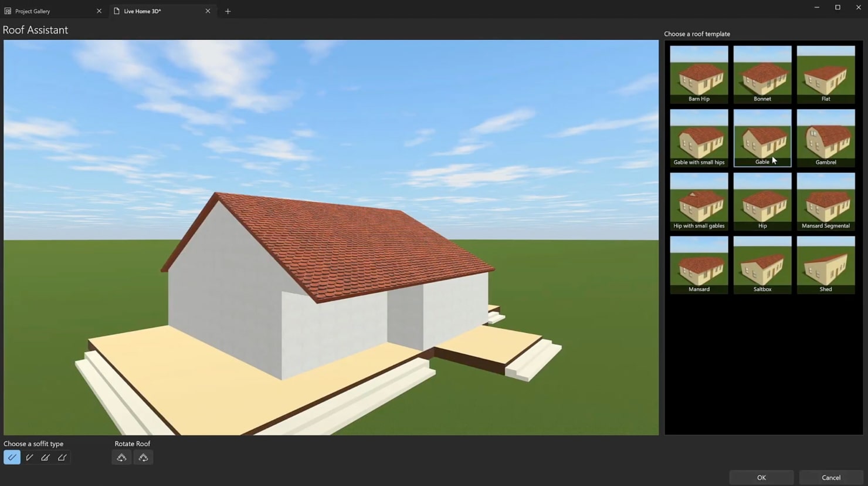The height and width of the screenshot is (486, 868).
Task: Apply the Mansard Segmental roof template
Action: [x=825, y=201]
